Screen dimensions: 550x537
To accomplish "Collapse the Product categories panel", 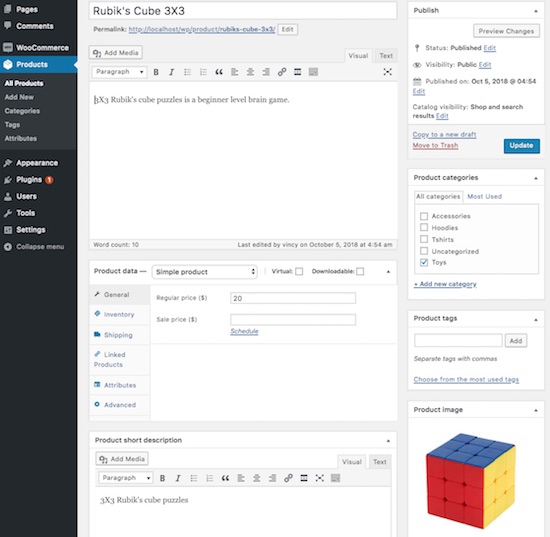I will pyautogui.click(x=536, y=178).
